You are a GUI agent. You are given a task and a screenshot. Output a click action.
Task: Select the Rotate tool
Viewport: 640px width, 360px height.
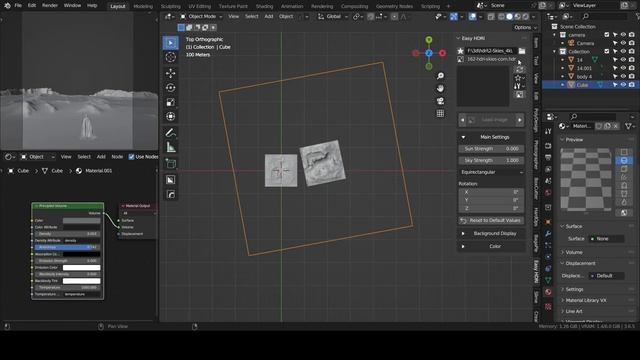click(171, 88)
